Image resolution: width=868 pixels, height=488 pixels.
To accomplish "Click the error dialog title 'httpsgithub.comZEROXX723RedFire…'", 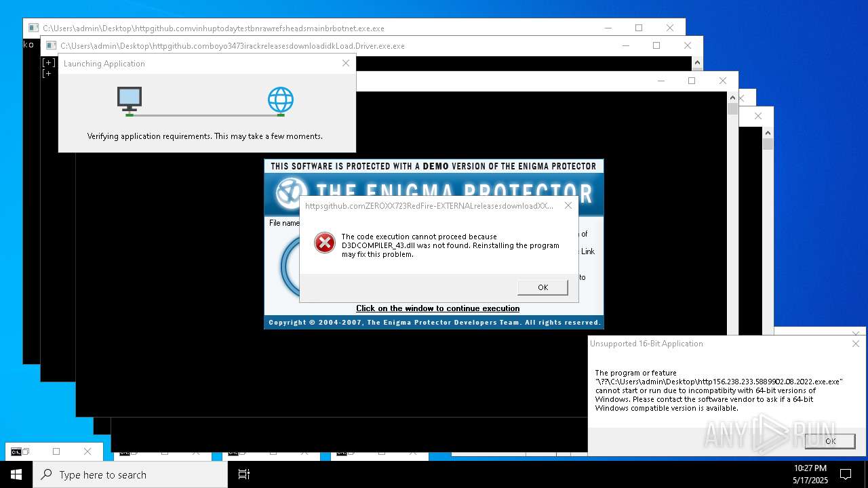I will pos(429,205).
